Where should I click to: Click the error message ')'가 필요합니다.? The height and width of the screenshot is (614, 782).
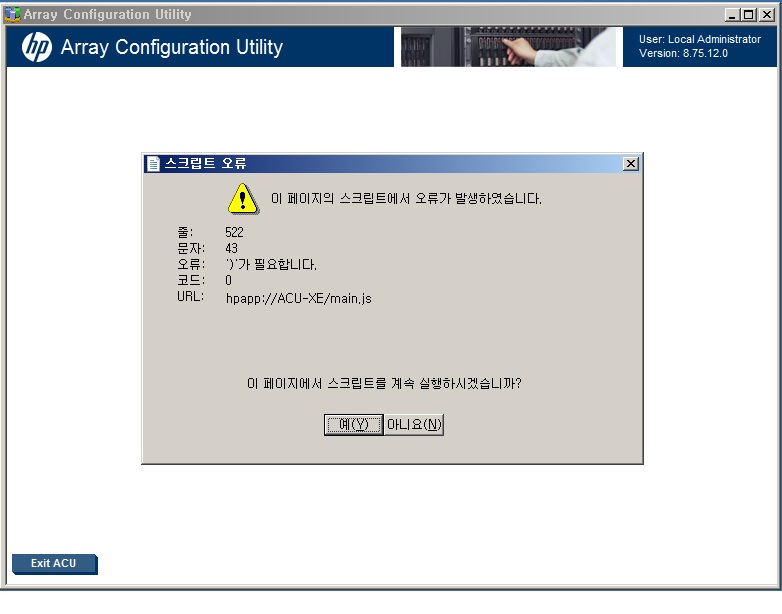pyautogui.click(x=271, y=264)
